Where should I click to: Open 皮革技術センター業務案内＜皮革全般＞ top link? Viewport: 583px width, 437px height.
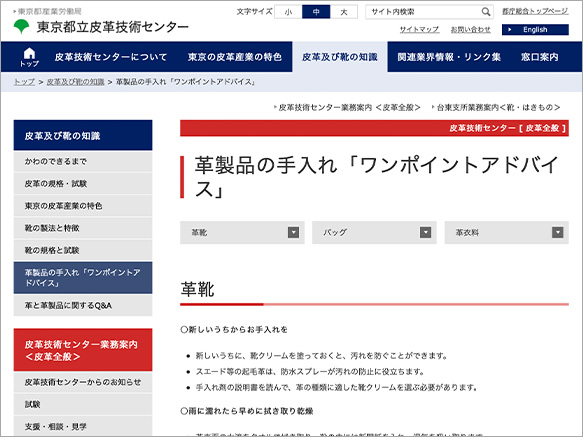pyautogui.click(x=349, y=107)
